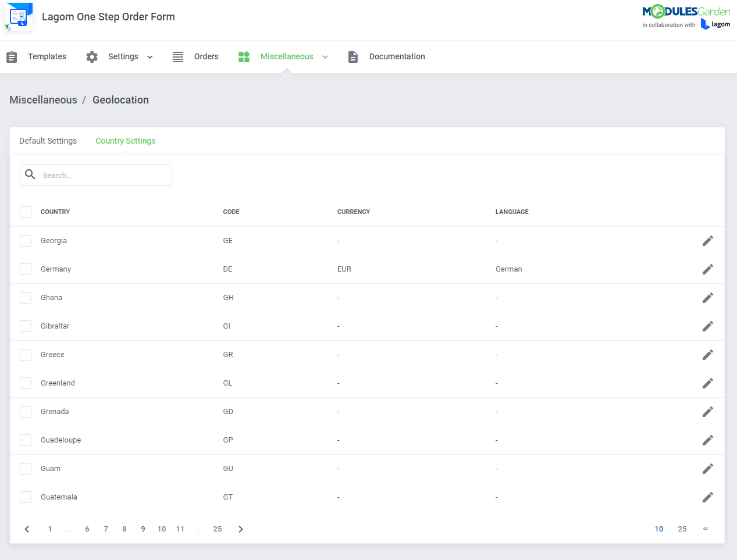Go to next page arrow
Screen dimensions: 737x560
click(241, 529)
